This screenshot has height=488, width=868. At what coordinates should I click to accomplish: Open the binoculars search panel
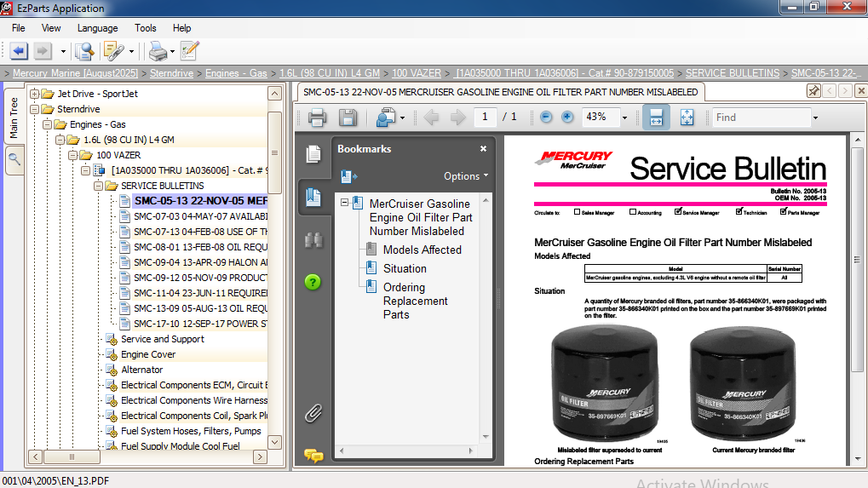click(313, 240)
